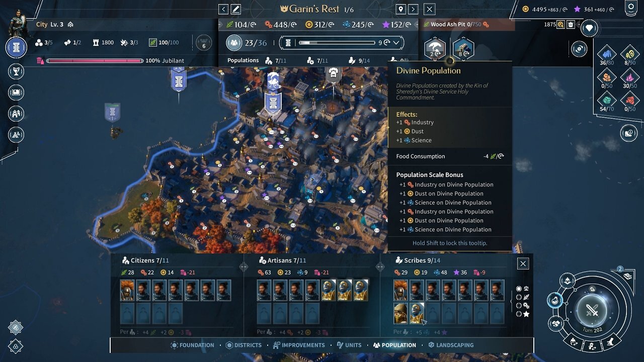Close the population panel
Image resolution: width=644 pixels, height=362 pixels.
(x=523, y=264)
